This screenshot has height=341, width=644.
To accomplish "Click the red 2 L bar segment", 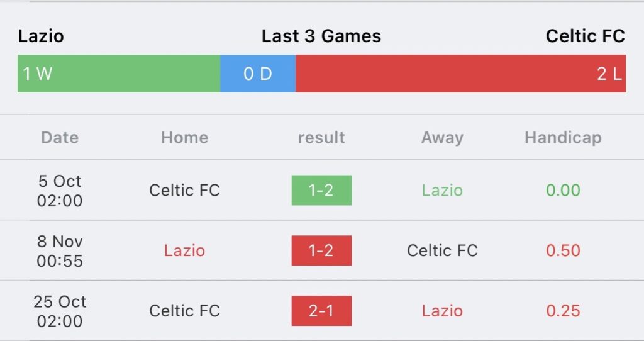I will click(461, 74).
